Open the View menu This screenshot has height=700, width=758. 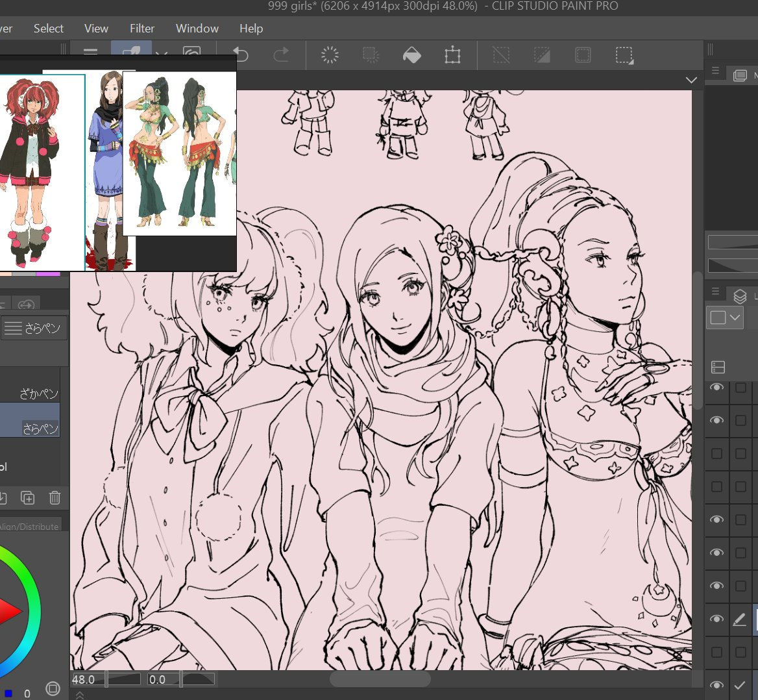[96, 29]
